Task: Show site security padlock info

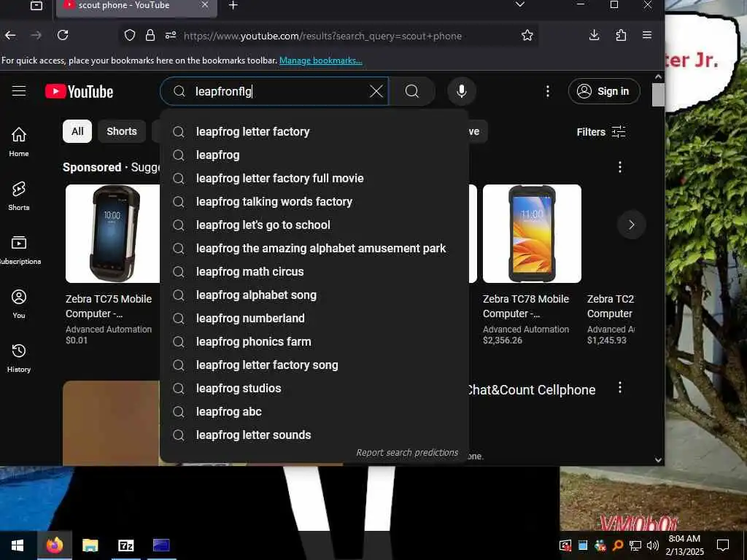Action: [150, 35]
